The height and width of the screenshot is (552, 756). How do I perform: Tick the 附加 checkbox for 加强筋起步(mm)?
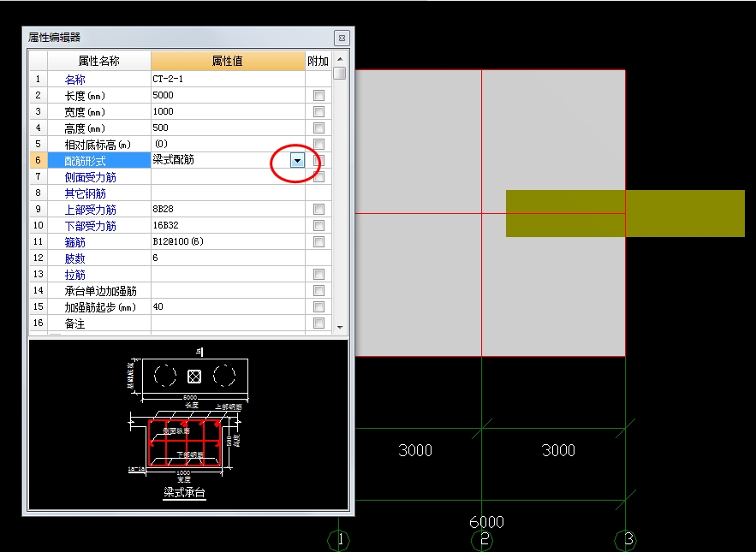coord(318,306)
